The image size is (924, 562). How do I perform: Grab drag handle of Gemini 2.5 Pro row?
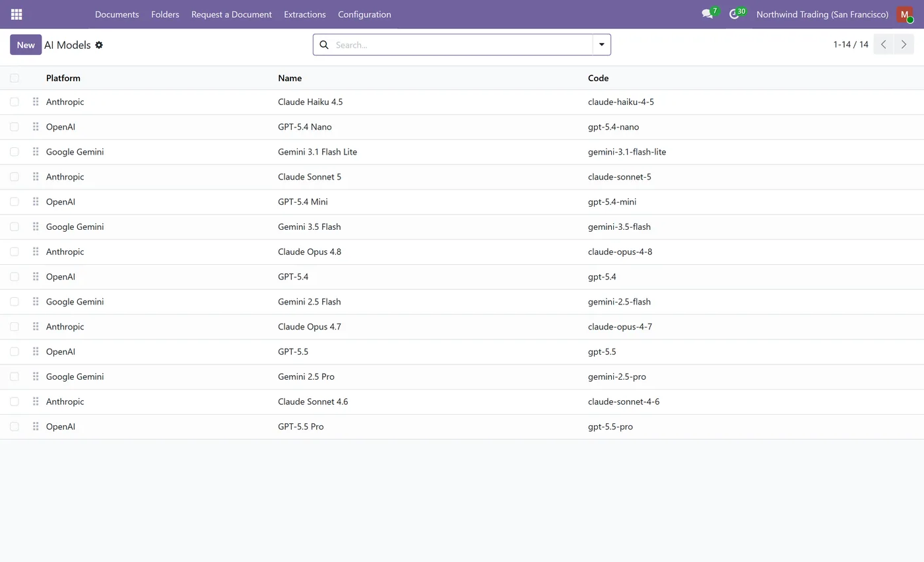tap(36, 376)
